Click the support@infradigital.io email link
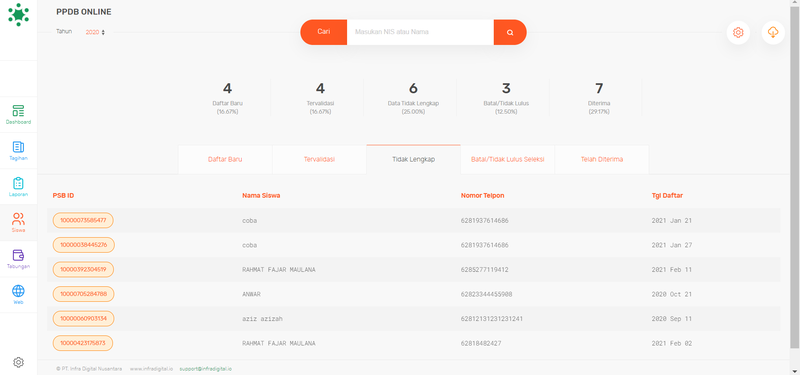Screen dimensions: 800x375 point(206,369)
